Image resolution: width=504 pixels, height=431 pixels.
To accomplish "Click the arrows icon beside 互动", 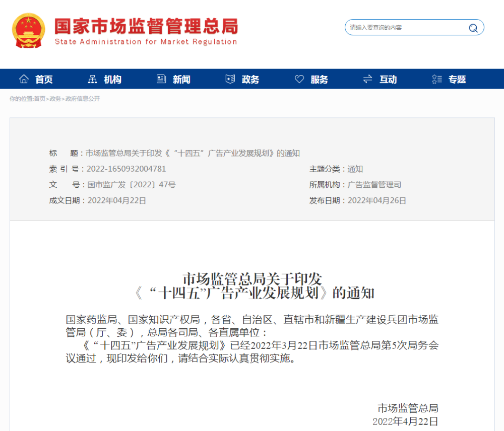I will (x=368, y=79).
